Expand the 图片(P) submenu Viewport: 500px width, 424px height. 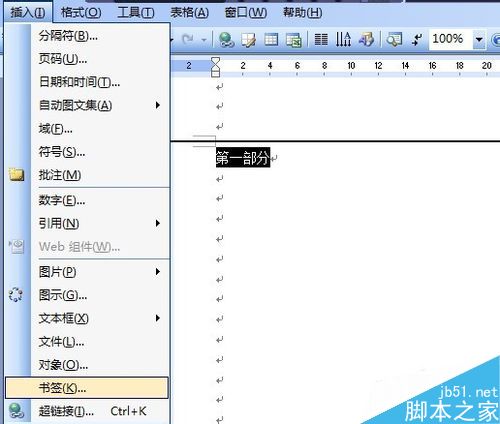point(87,272)
